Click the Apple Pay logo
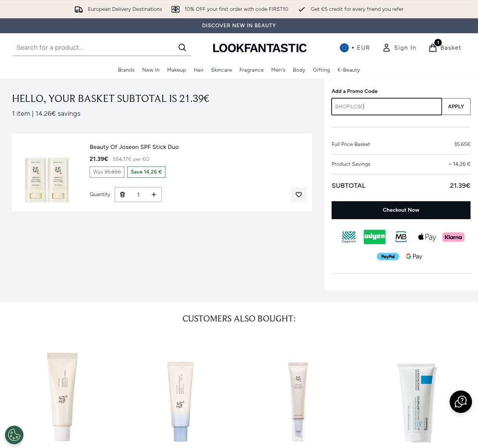 [427, 237]
